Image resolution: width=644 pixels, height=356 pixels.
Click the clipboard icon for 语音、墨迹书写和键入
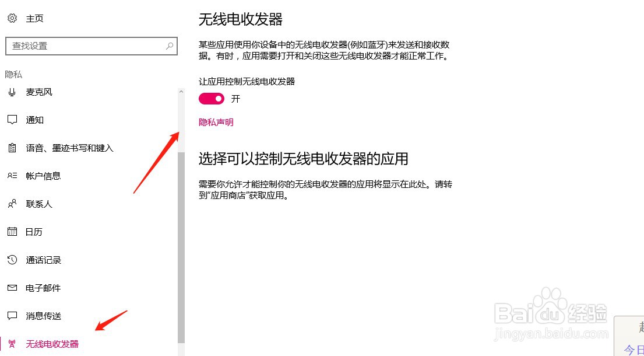click(12, 148)
